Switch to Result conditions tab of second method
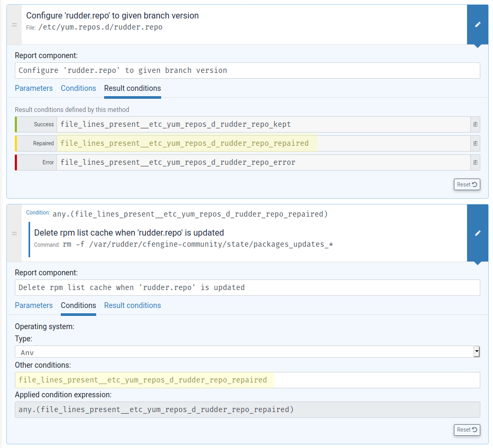 [x=132, y=305]
